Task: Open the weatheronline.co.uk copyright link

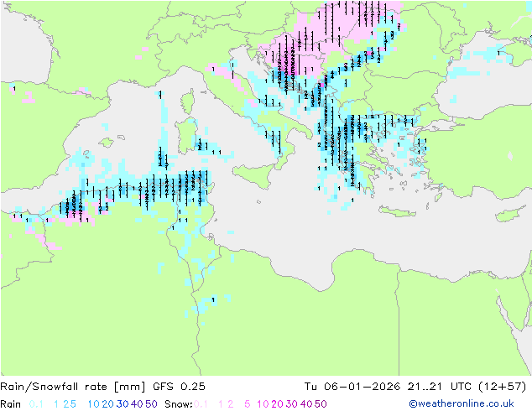Action: pos(462,403)
